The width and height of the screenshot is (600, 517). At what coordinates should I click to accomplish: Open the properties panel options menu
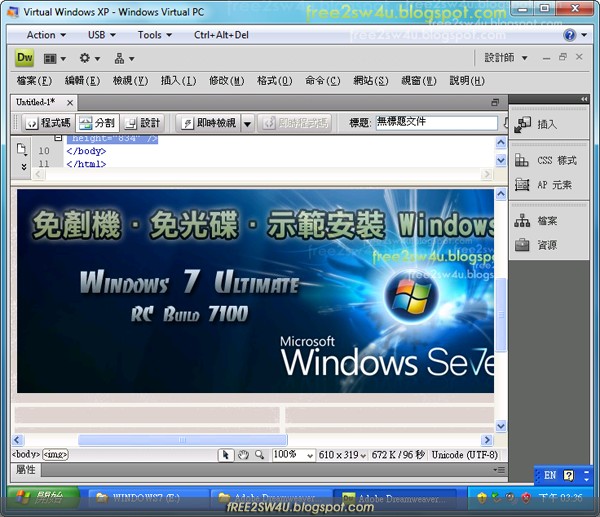pyautogui.click(x=499, y=470)
